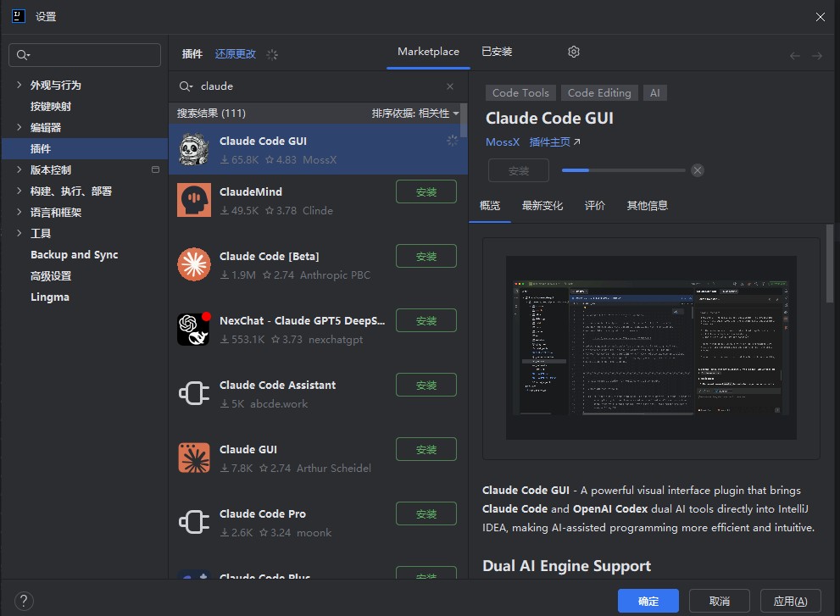This screenshot has height=616, width=840.
Task: Expand the 构建、执行、部署 group
Action: [x=19, y=191]
